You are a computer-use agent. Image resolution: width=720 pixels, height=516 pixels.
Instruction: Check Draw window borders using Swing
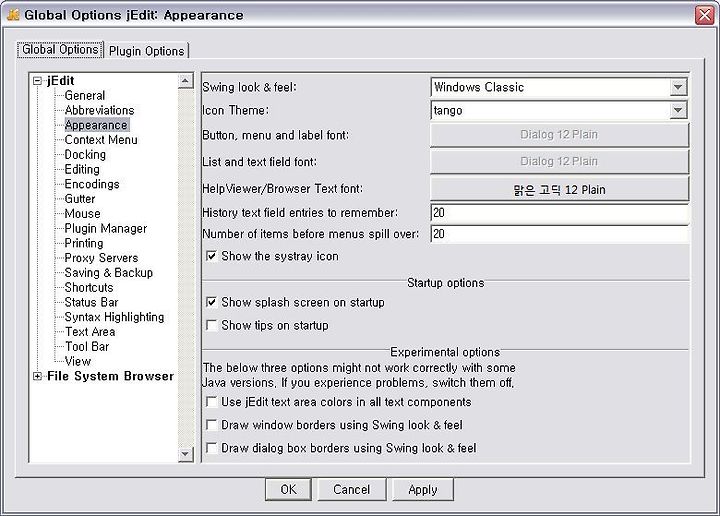click(211, 425)
